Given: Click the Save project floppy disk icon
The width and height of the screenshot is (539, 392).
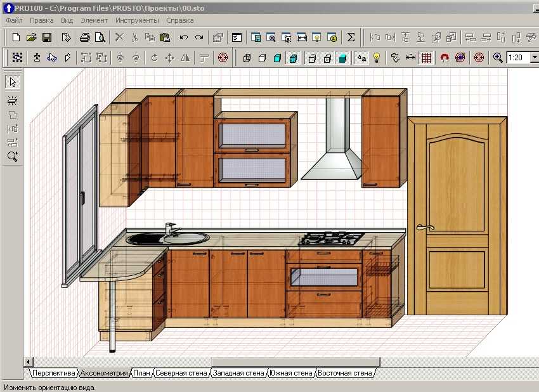Looking at the screenshot, I should coord(46,37).
